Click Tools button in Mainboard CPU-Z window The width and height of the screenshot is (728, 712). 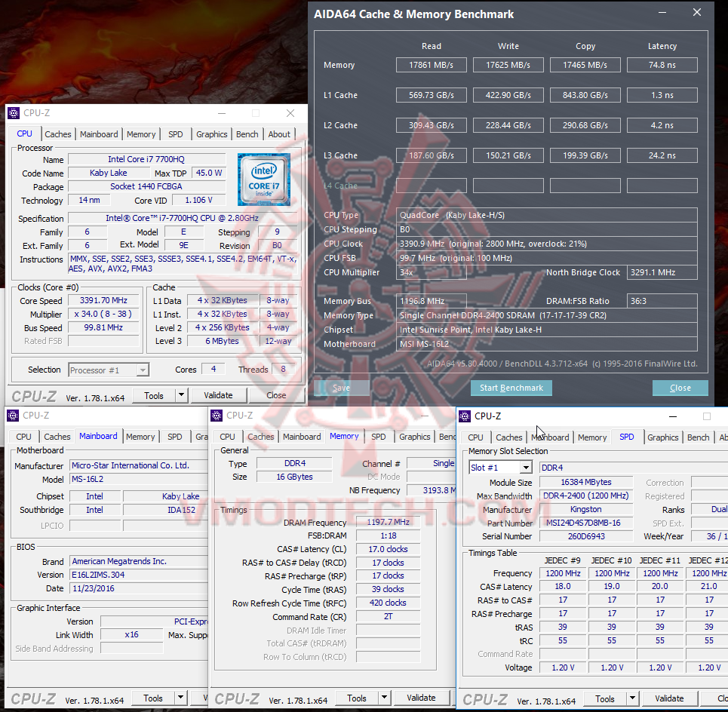152,698
